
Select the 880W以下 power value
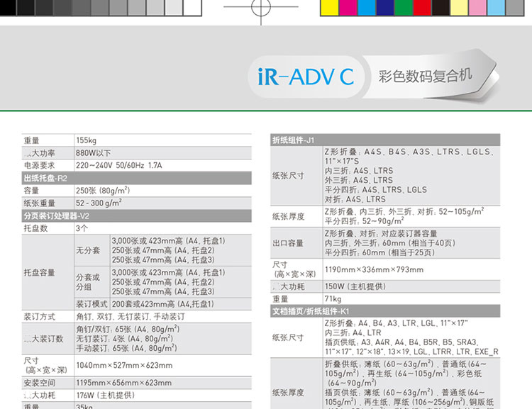[x=94, y=153]
